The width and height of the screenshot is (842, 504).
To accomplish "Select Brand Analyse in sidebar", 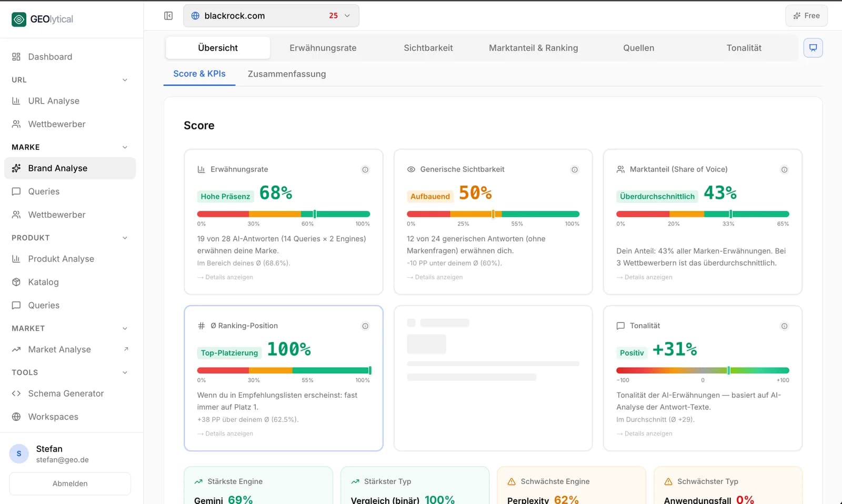I will pyautogui.click(x=70, y=168).
